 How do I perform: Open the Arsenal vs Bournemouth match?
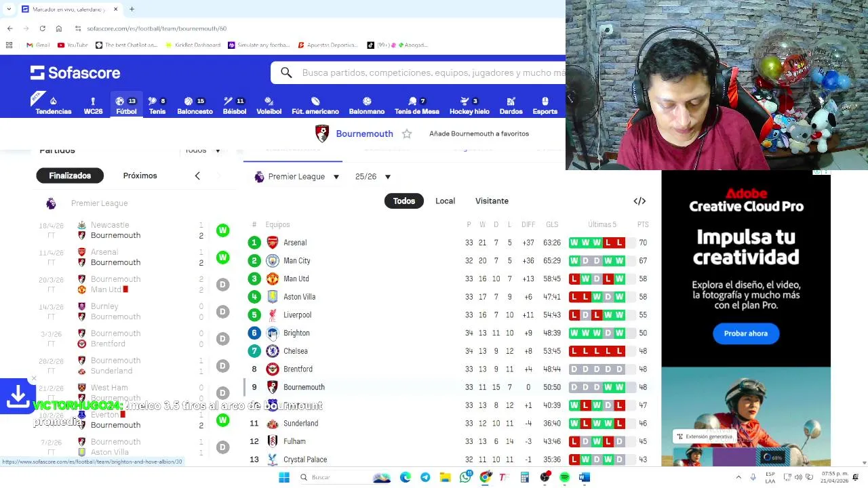tap(134, 257)
